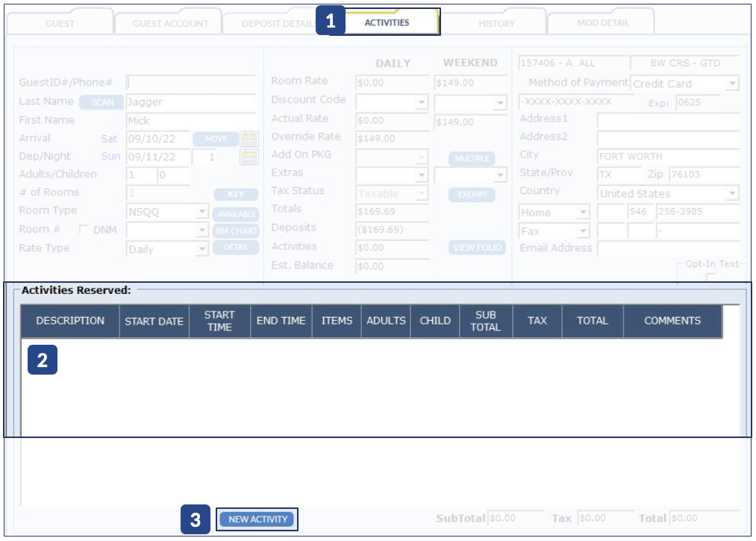Click the Description column header
The height and width of the screenshot is (541, 756).
70,321
